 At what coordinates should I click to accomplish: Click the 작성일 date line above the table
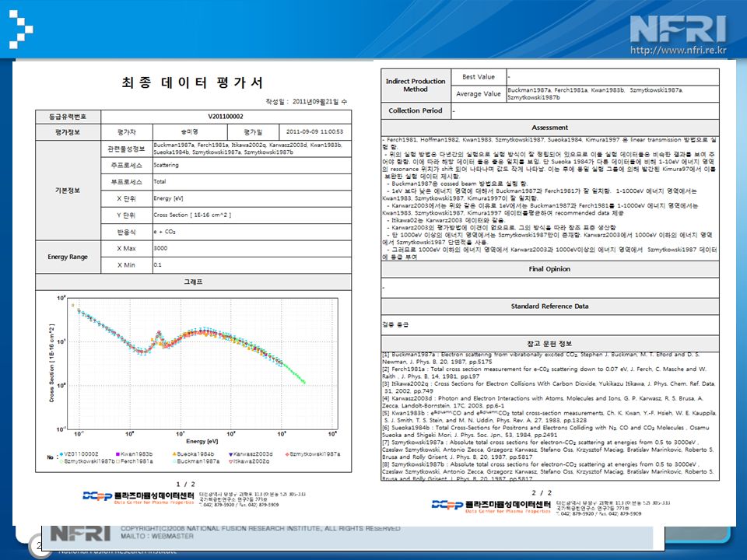307,101
